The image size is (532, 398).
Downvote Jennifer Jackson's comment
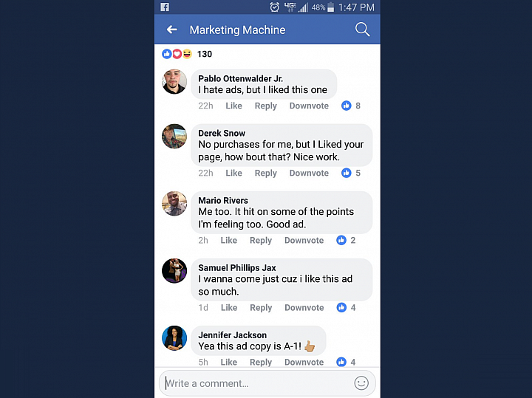point(304,362)
